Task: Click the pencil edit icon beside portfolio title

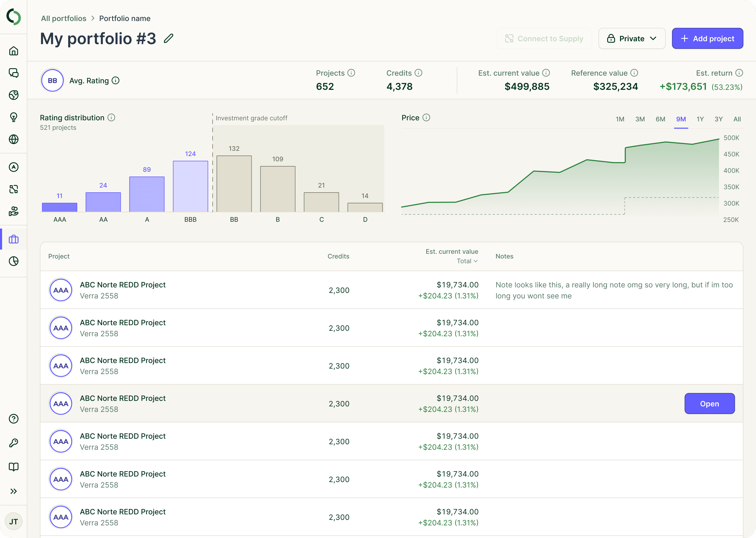Action: pos(169,38)
